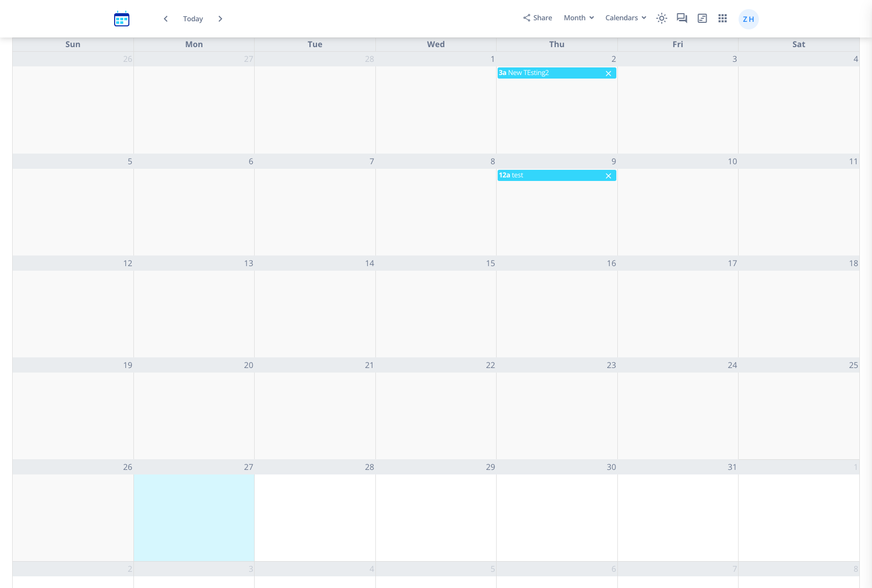Select the Sun column header

(x=73, y=44)
